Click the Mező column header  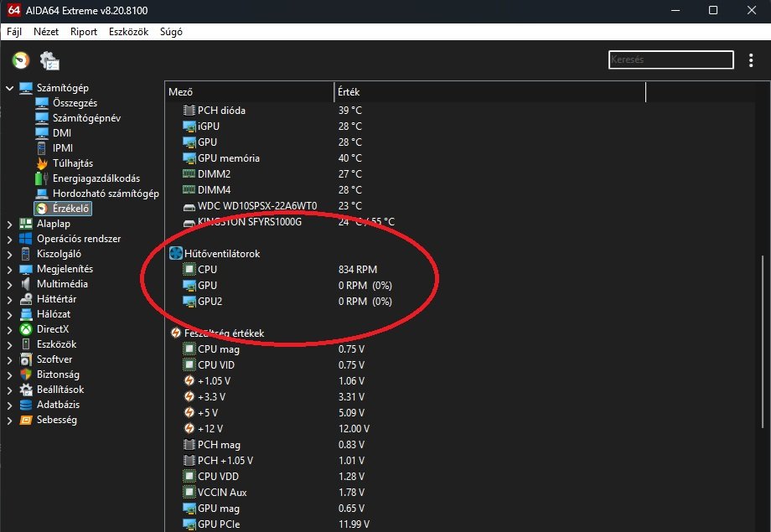pos(181,92)
